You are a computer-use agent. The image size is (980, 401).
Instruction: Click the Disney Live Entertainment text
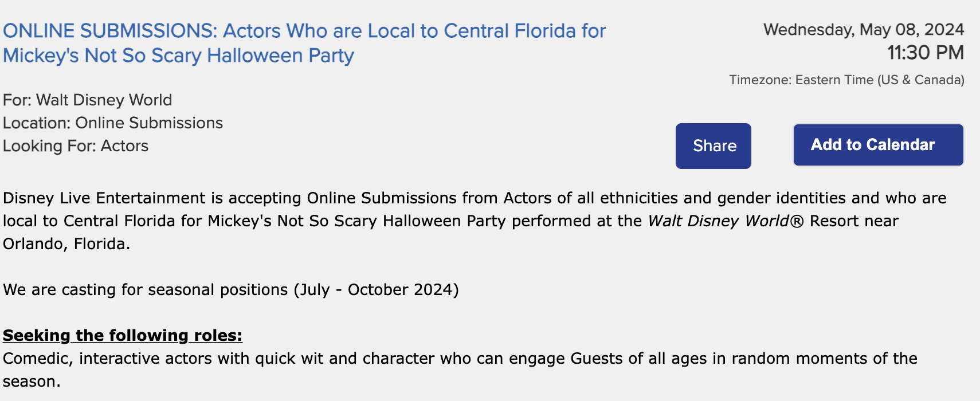coord(104,198)
